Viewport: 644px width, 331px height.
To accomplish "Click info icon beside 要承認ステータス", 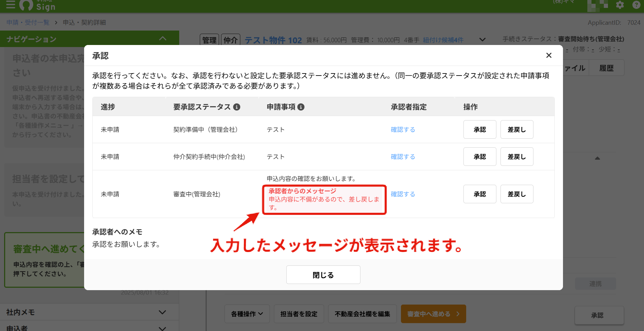I will [237, 107].
